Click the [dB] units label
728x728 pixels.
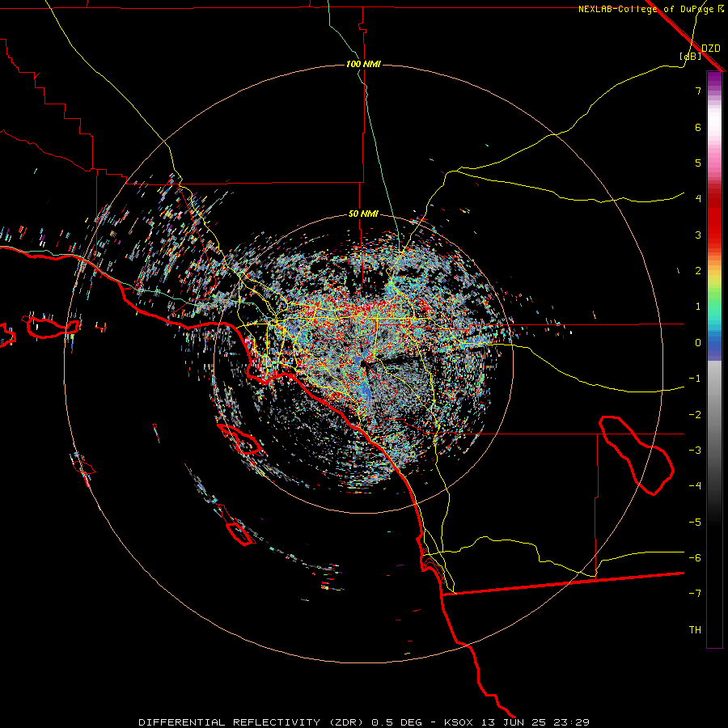tap(691, 56)
